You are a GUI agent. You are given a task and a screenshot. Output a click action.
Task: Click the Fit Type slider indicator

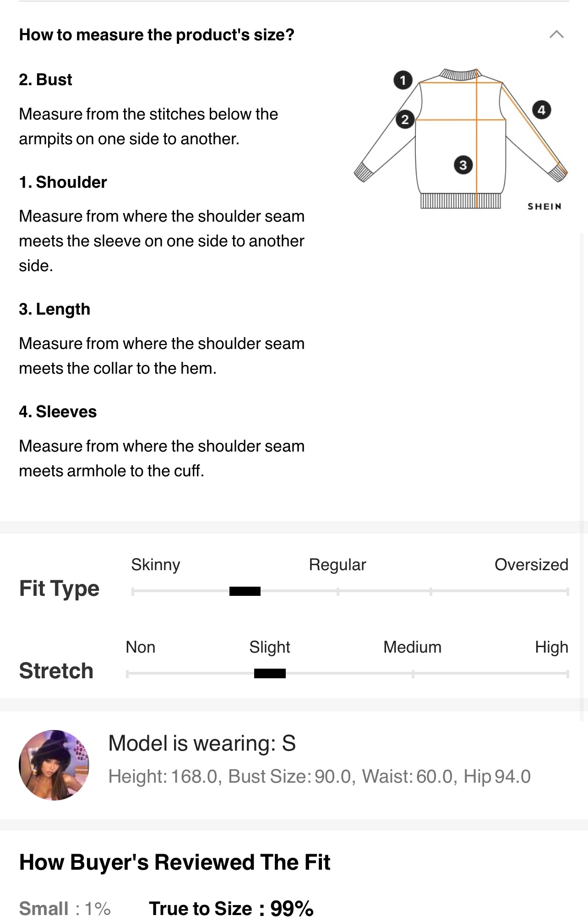[245, 591]
